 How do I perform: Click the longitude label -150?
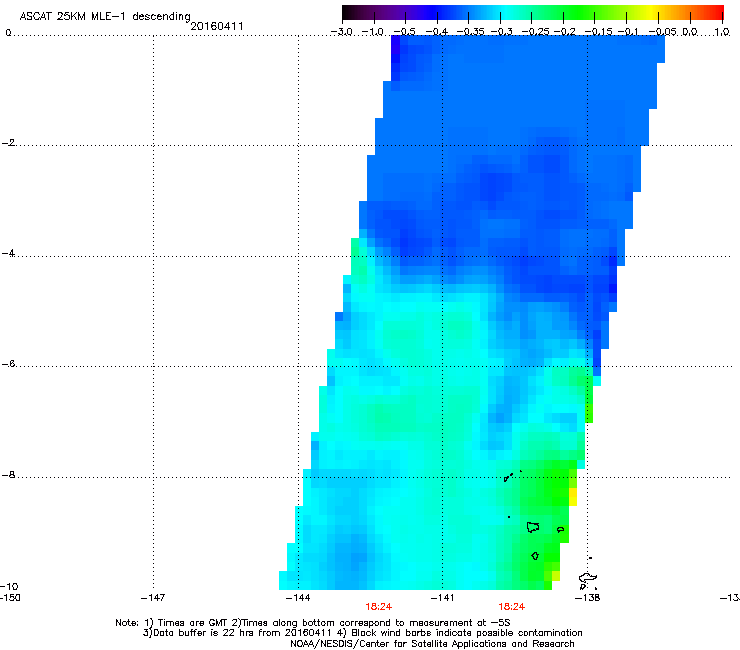pyautogui.click(x=10, y=598)
